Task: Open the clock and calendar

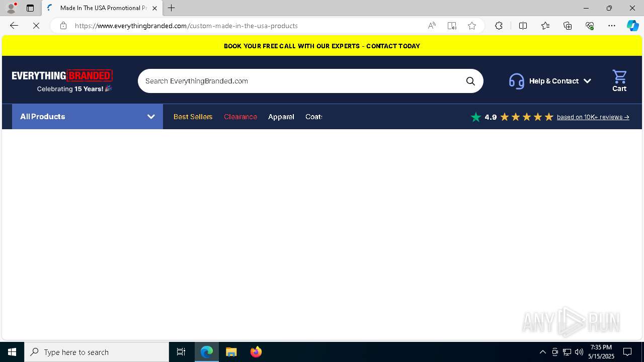Action: (x=601, y=352)
